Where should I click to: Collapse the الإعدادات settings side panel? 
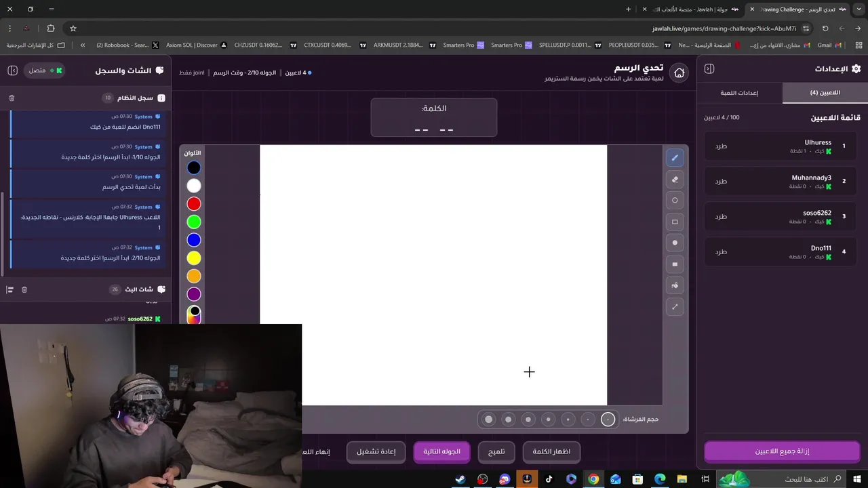[x=709, y=68]
